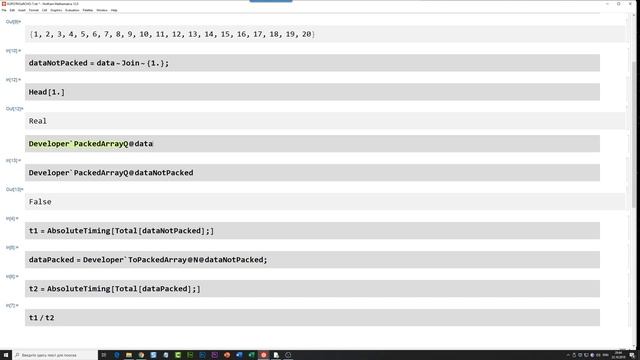Click the False output text
Image resolution: width=640 pixels, height=360 pixels.
40,202
